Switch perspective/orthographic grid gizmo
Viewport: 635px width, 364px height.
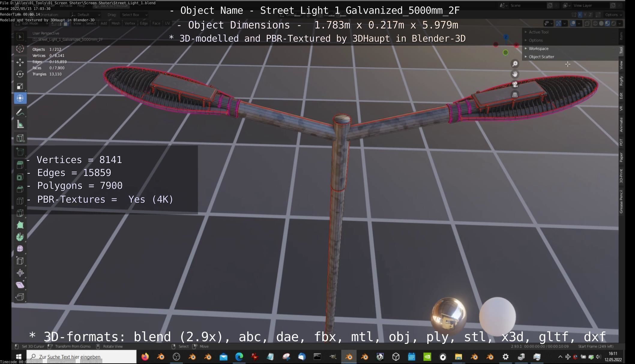coord(515,95)
